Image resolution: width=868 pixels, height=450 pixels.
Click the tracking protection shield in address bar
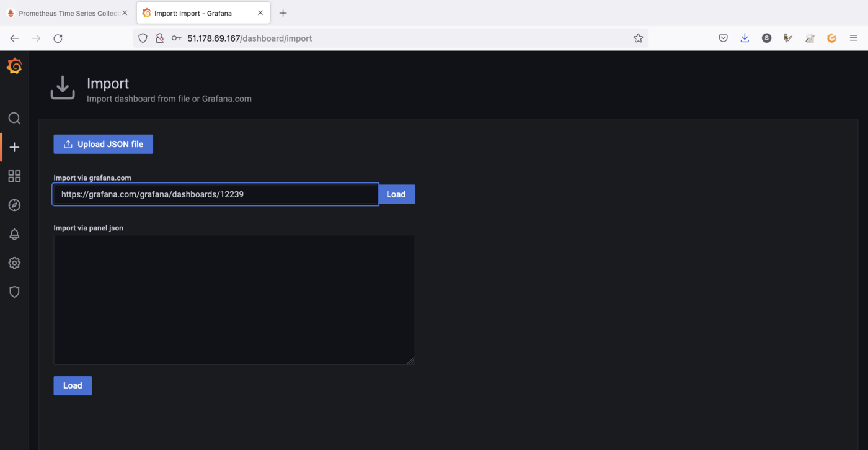click(143, 38)
